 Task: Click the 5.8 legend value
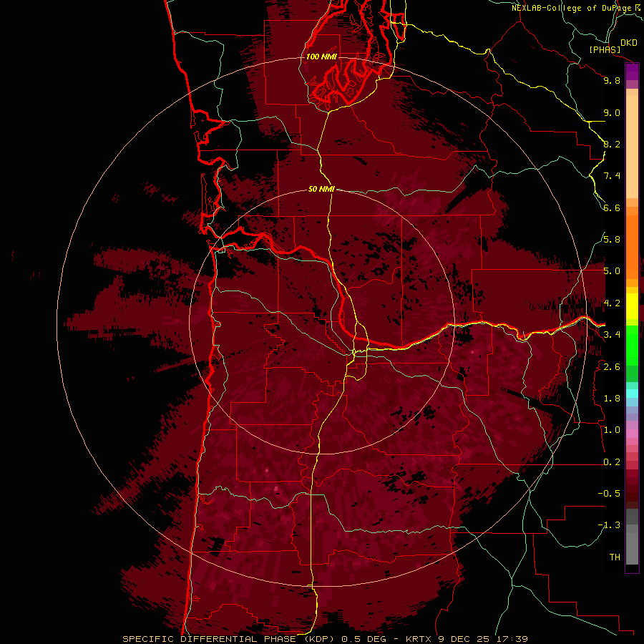(x=612, y=240)
